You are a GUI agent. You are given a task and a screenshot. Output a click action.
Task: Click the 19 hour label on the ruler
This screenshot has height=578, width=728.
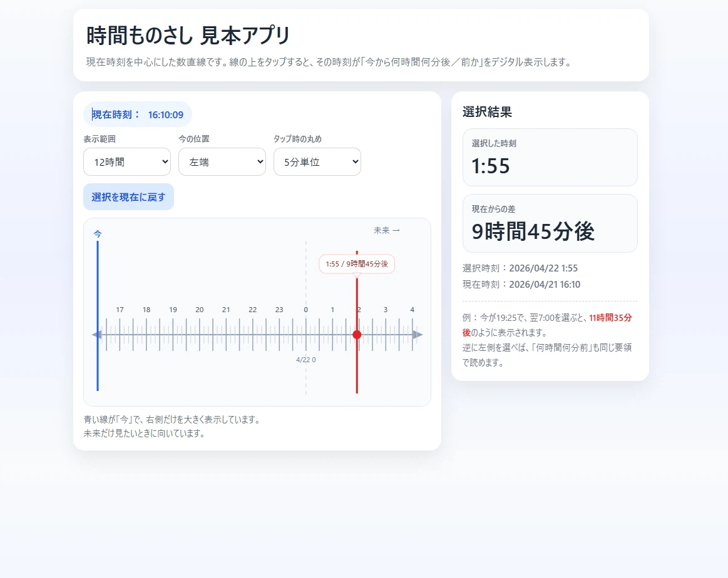173,310
